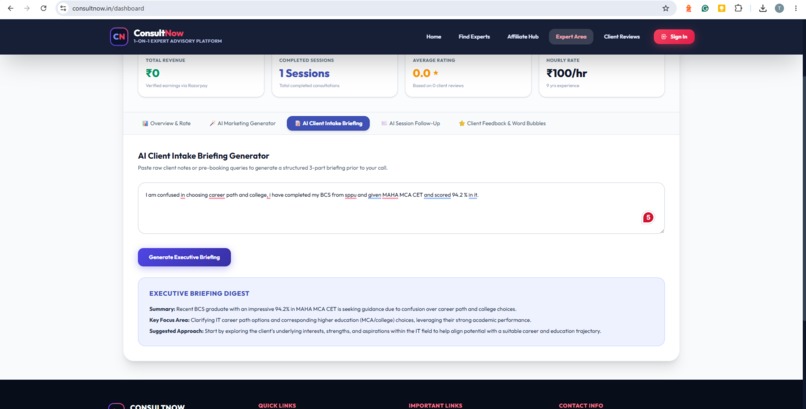Click the IMPORTANT LINKS footer heading
Viewport: 806px width, 409px height.
coord(435,405)
